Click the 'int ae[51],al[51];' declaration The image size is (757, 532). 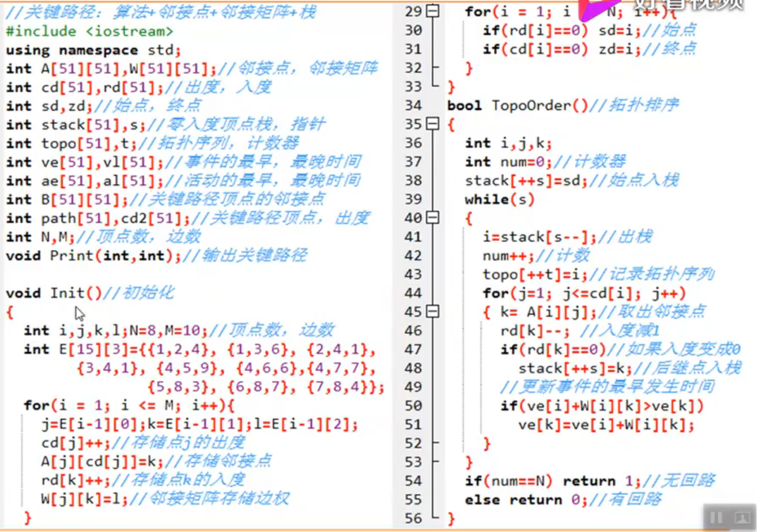(x=85, y=181)
